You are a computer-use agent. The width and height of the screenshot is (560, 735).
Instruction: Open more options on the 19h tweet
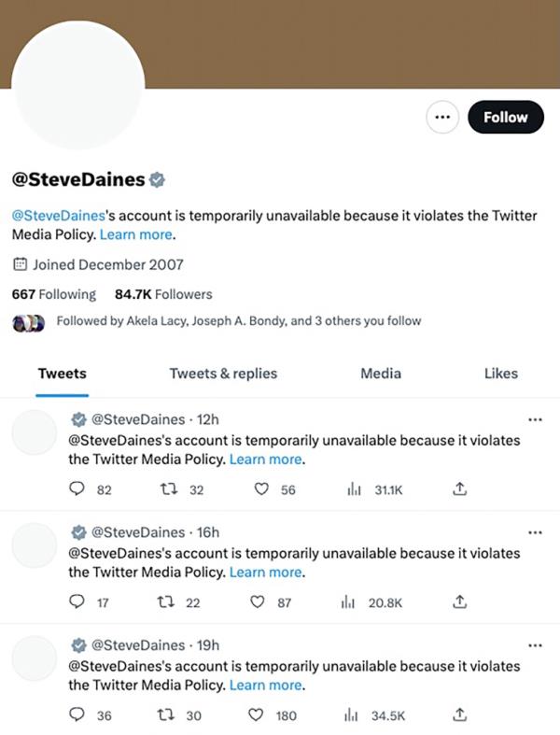coord(535,645)
